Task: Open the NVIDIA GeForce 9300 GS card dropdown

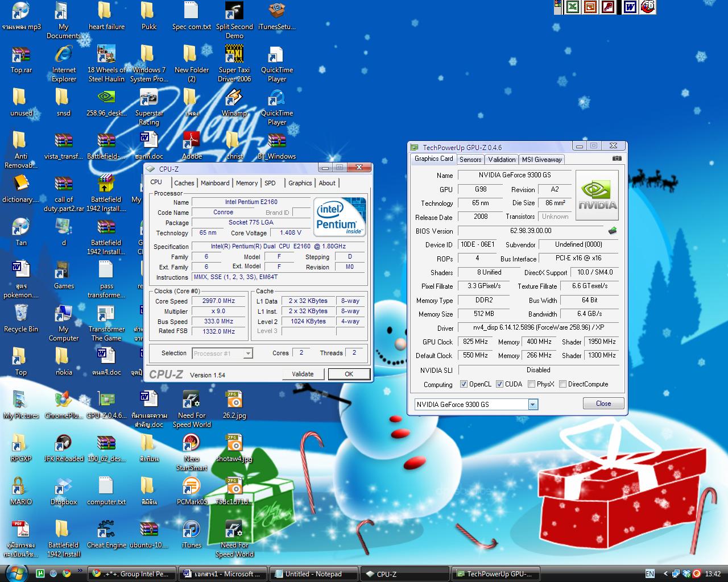Action: click(x=533, y=404)
